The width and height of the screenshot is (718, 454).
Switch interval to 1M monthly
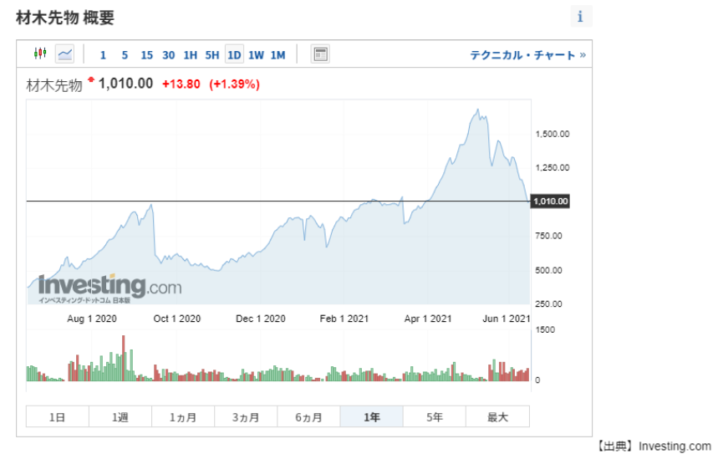pos(278,55)
